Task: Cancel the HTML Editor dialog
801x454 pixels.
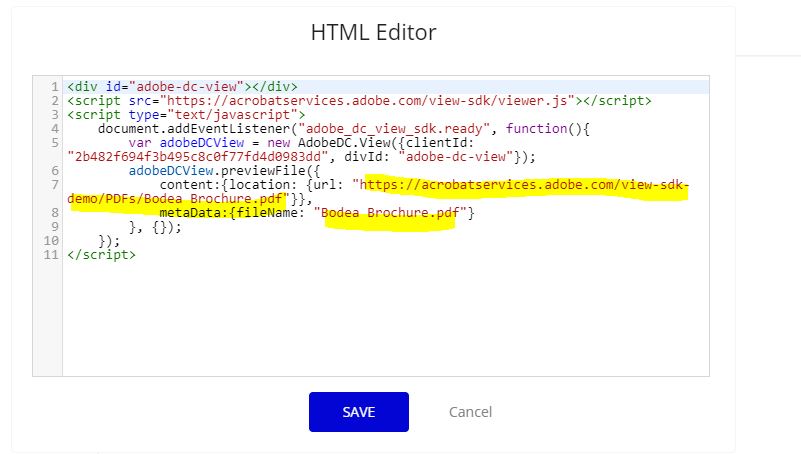Action: pyautogui.click(x=470, y=412)
